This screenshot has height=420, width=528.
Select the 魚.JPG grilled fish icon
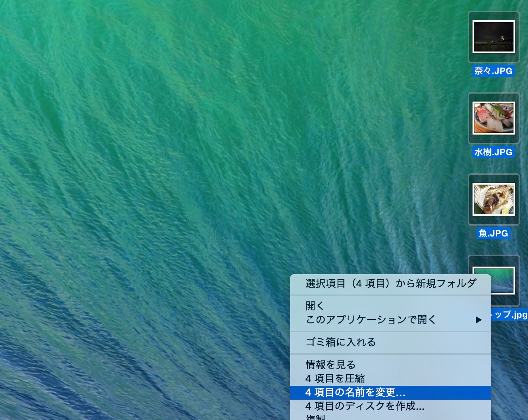click(x=494, y=199)
